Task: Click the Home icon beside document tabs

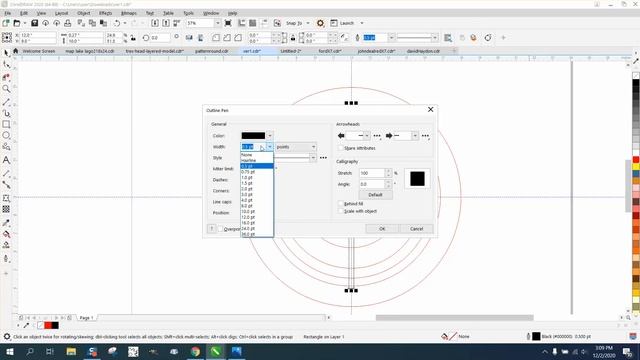Action: 16,51
